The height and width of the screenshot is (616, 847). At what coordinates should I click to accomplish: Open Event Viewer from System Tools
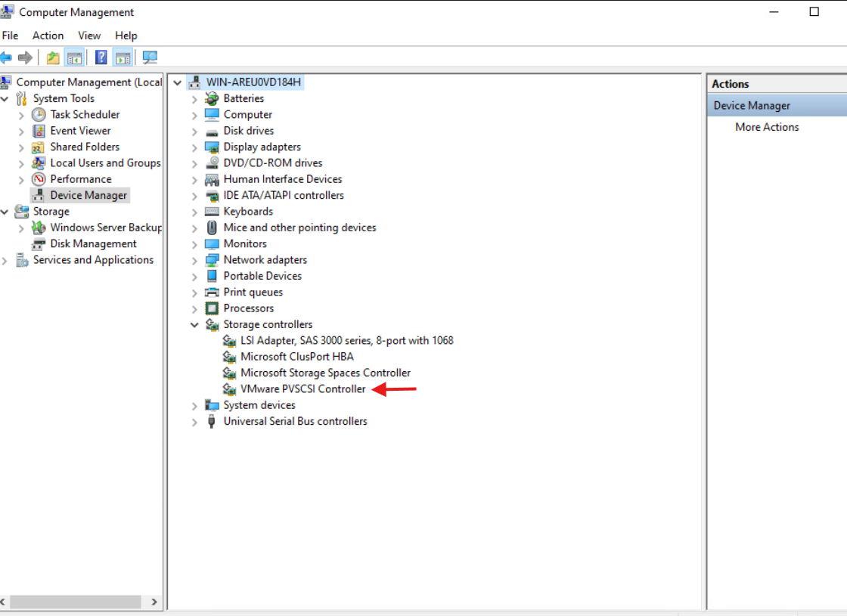click(80, 131)
